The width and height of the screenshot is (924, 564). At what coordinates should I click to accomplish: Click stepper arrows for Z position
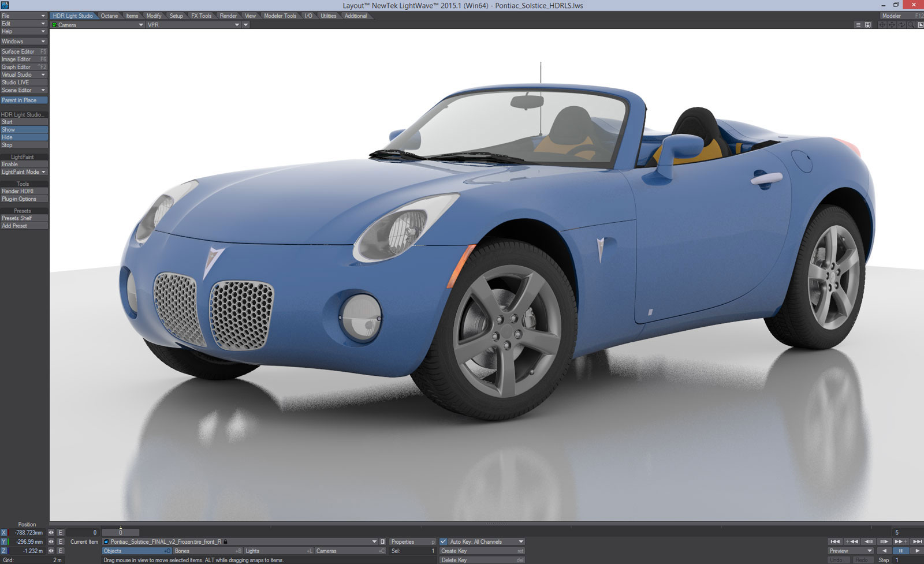51,551
